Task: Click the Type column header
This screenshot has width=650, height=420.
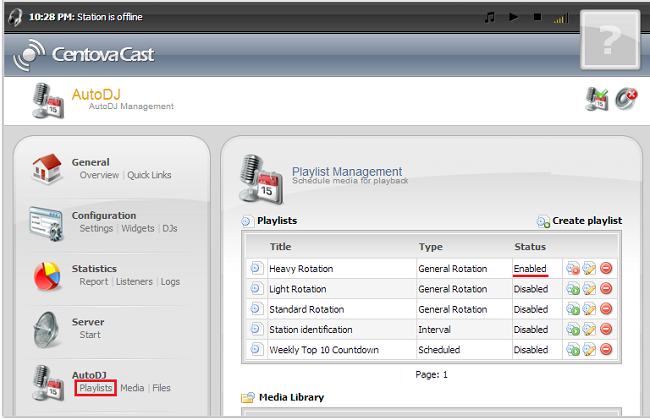Action: click(430, 247)
